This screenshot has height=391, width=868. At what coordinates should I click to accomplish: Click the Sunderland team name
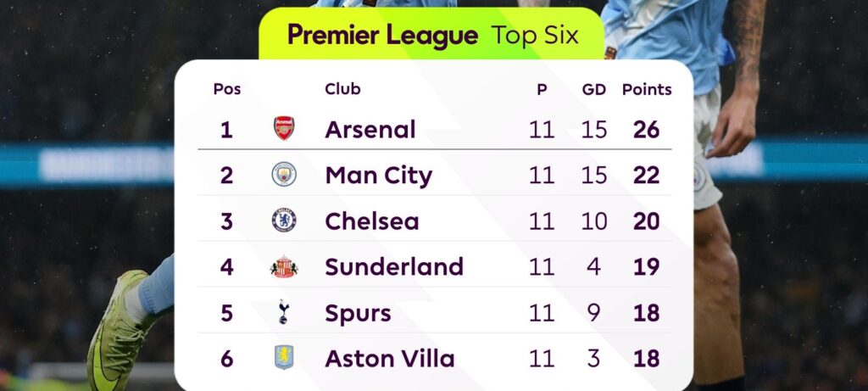click(x=394, y=267)
